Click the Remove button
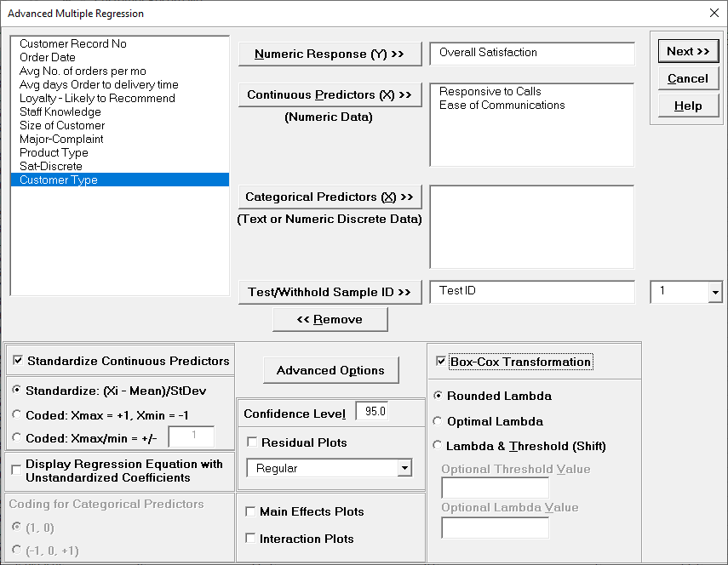The width and height of the screenshot is (728, 565). [x=330, y=319]
